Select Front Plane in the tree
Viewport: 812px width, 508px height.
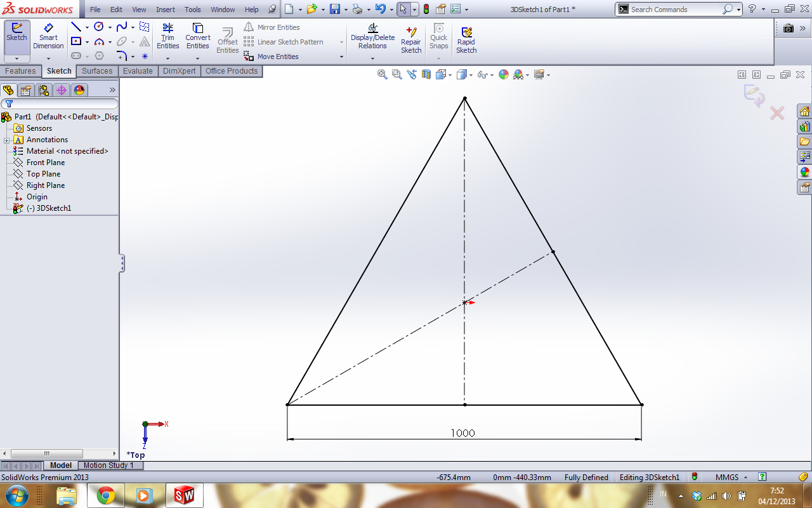[46, 163]
